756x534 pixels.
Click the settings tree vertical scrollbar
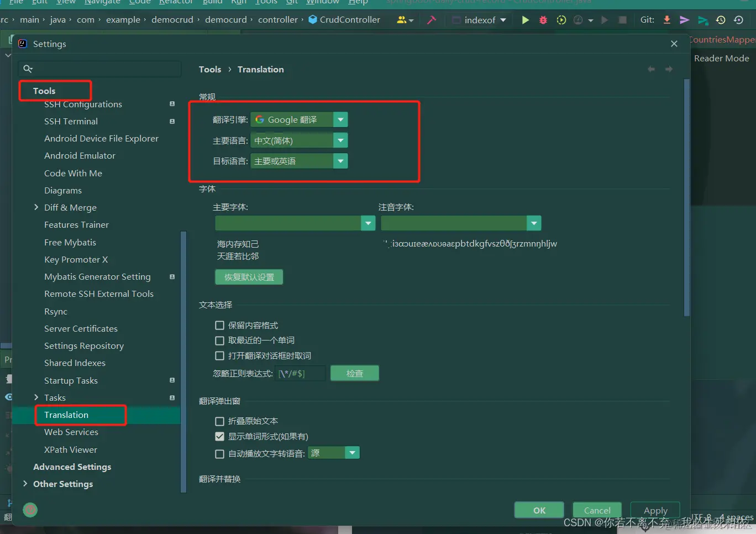click(x=183, y=362)
